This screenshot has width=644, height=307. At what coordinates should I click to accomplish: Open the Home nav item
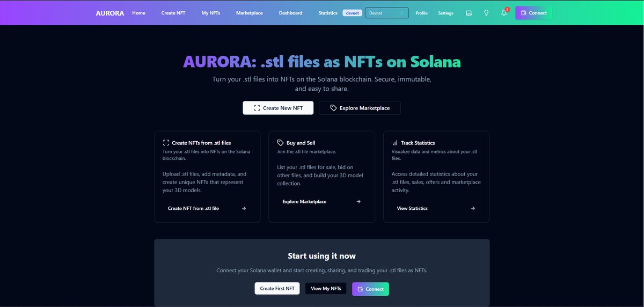click(x=138, y=13)
